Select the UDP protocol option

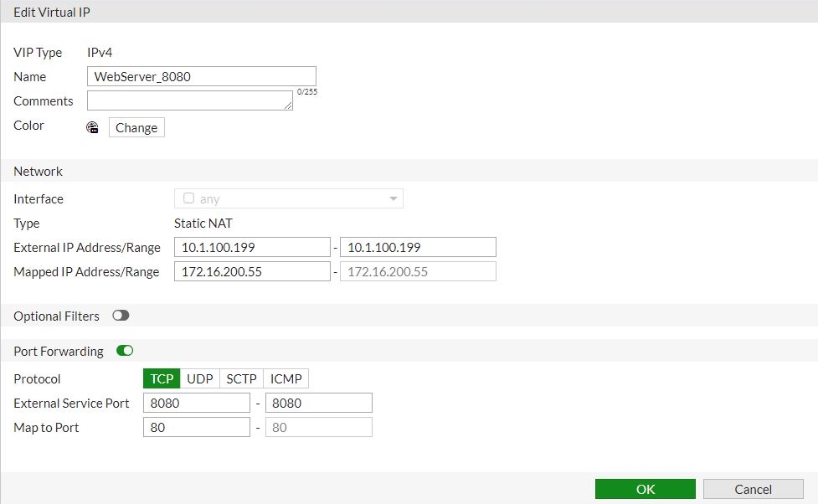pos(199,378)
